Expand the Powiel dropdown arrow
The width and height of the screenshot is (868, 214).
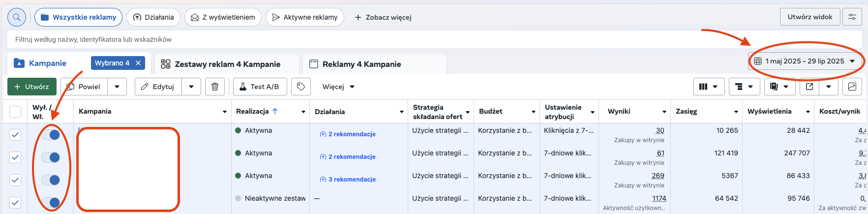point(117,87)
